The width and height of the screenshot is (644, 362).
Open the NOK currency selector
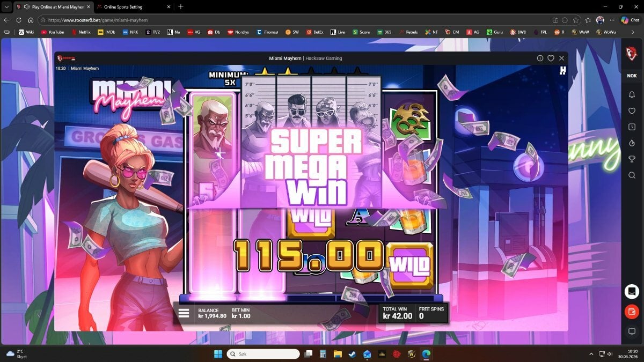(x=632, y=76)
